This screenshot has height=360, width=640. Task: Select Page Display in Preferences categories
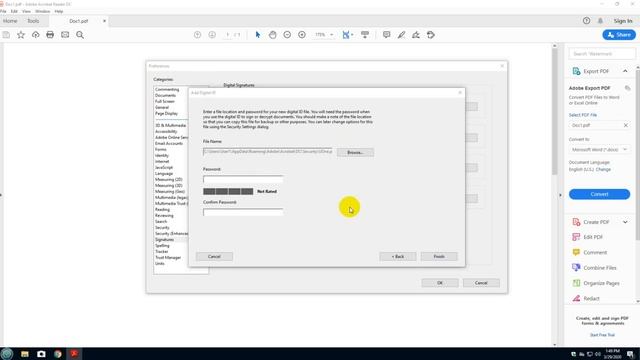166,113
